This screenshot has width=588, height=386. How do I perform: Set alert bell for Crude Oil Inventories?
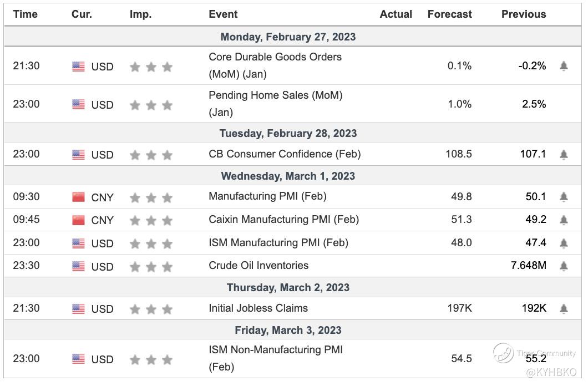click(x=564, y=266)
